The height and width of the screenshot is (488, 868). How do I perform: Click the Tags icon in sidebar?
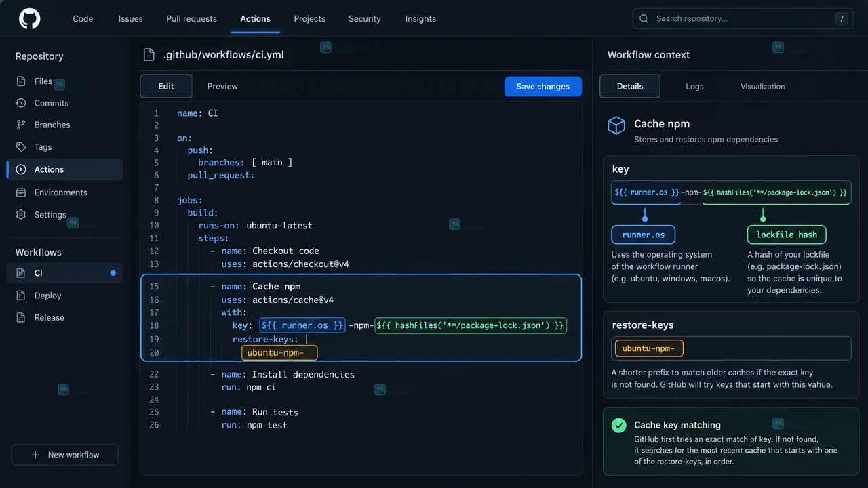point(21,146)
